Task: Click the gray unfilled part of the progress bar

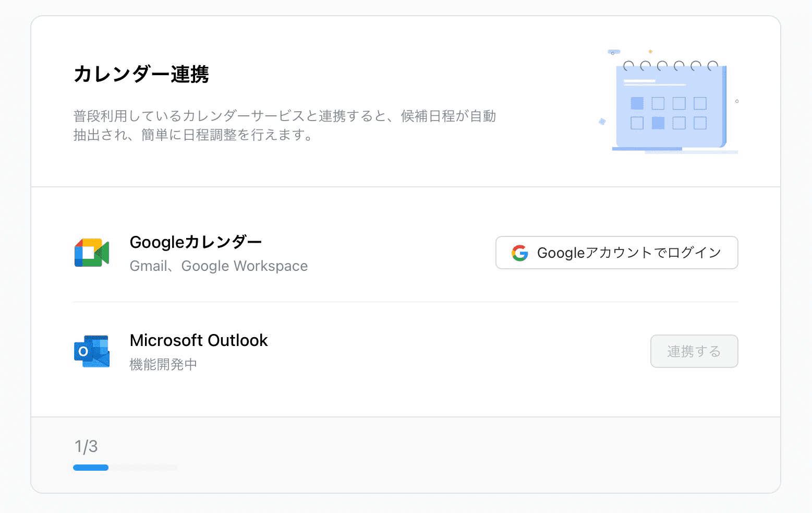Action: 143,468
